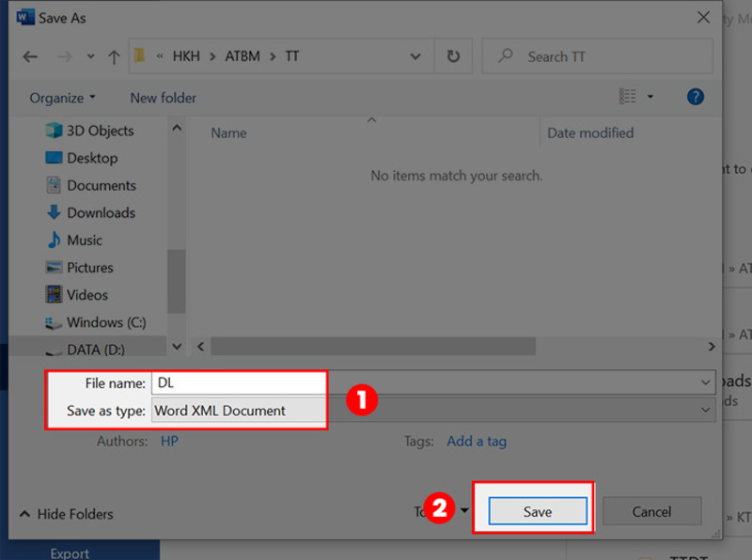
Task: Open the Documents folder in sidebar
Action: coord(100,185)
